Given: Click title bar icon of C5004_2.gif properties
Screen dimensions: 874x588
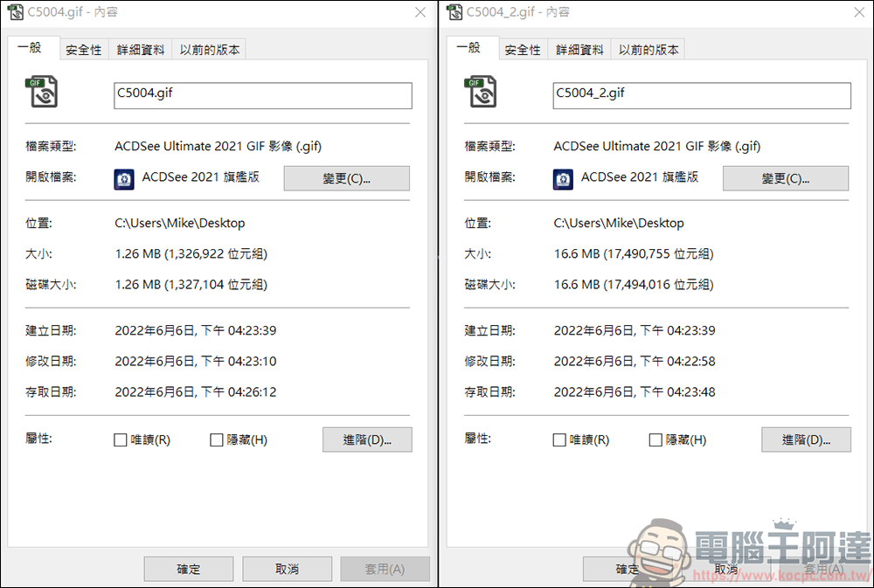Looking at the screenshot, I should click(454, 11).
